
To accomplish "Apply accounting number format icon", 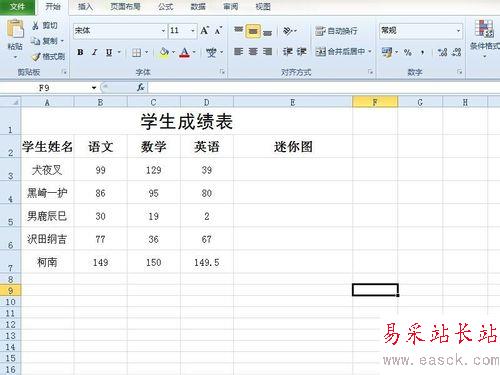I will coord(387,52).
